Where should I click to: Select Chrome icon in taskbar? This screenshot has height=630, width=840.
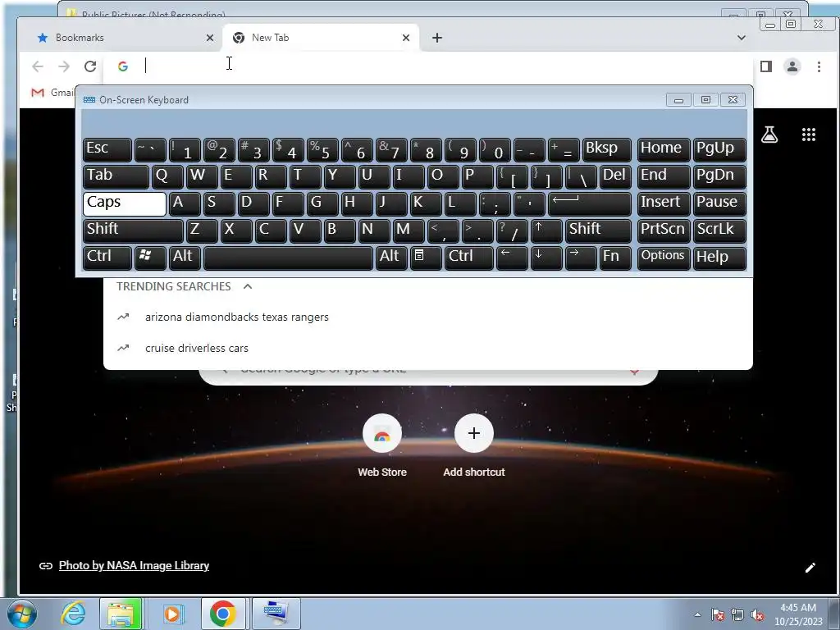223,614
